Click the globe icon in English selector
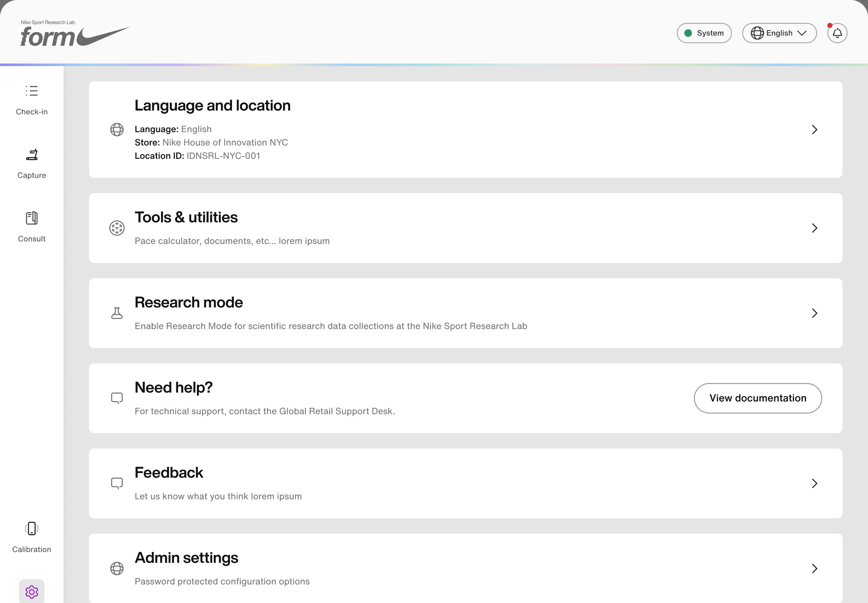 point(757,33)
